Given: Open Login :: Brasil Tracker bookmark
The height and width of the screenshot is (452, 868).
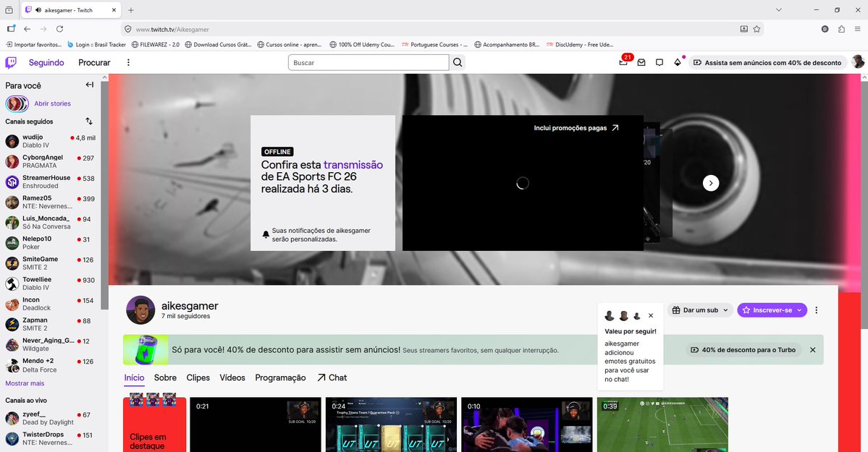Looking at the screenshot, I should 97,45.
